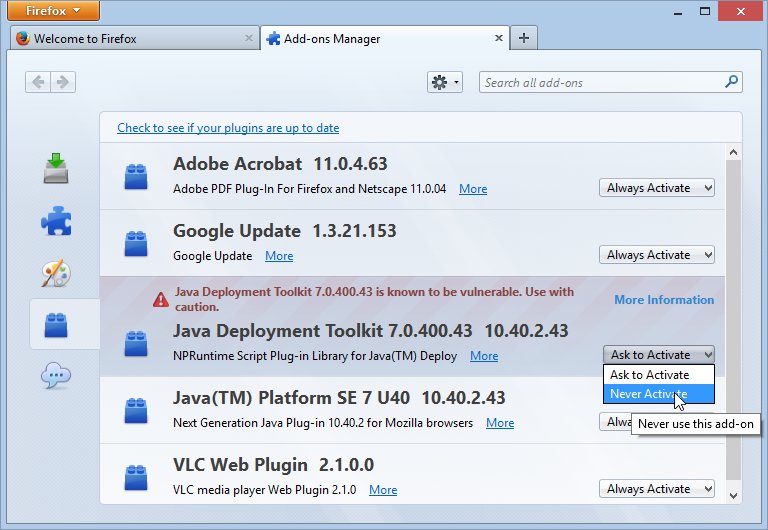Screen dimensions: 768x530
Task: Switch to Add-ons Manager tab
Action: [x=385, y=38]
